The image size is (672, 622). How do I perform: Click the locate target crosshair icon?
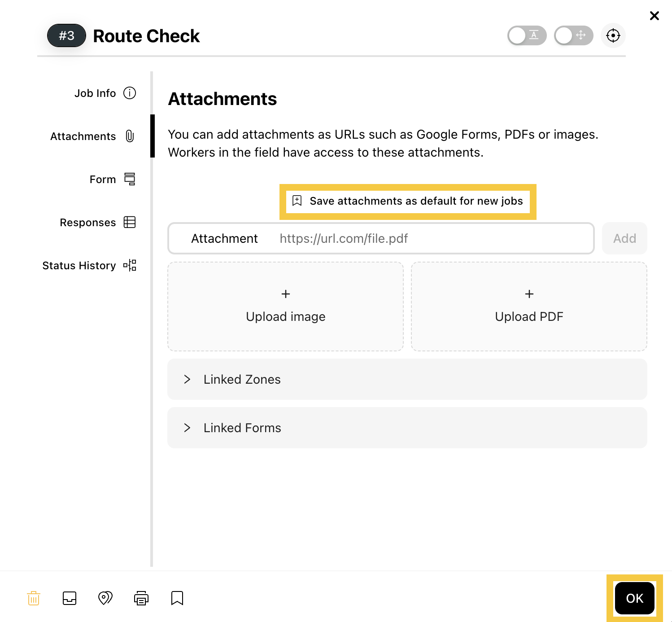pos(613,35)
